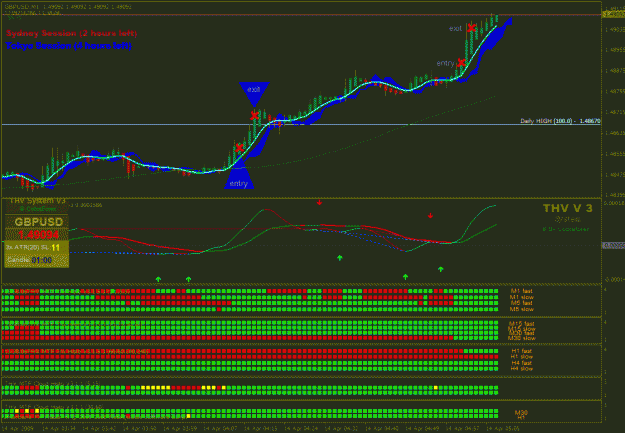
Task: Select the H4 fast row label
Action: (521, 363)
